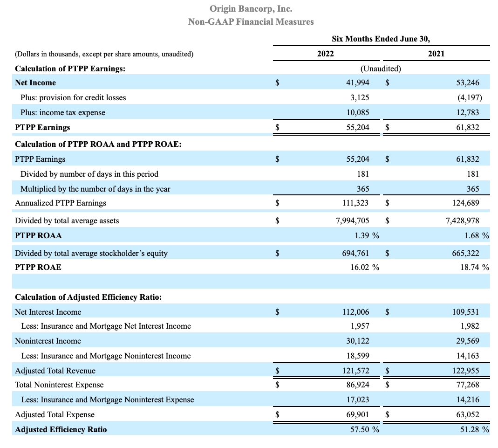The image size is (498, 448).
Task: Click the 'Adjusted Efficiency Ratio' label
Action: 61,429
